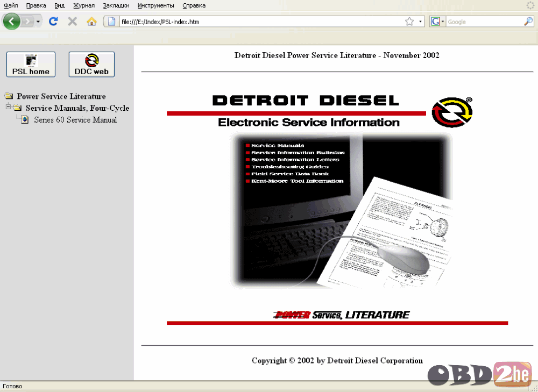Click the greyed-out Forward arrow button

tap(28, 22)
